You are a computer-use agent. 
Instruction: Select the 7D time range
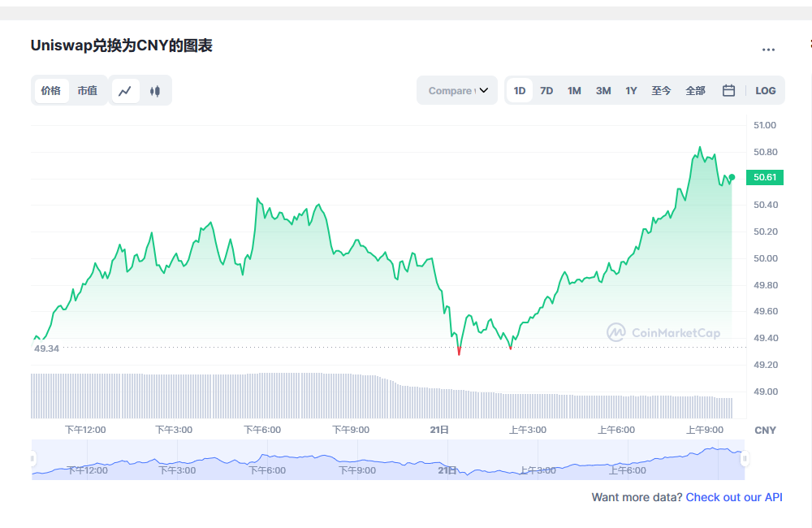click(x=546, y=91)
